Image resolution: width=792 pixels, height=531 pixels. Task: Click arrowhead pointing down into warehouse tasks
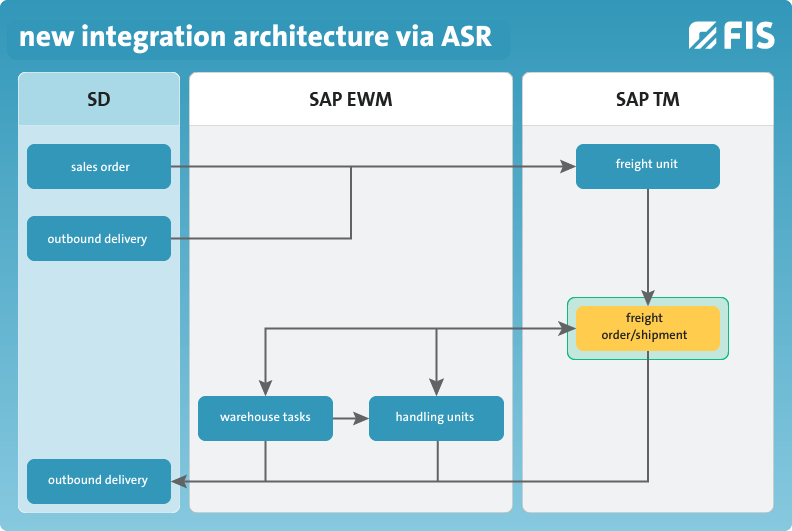[x=266, y=388]
